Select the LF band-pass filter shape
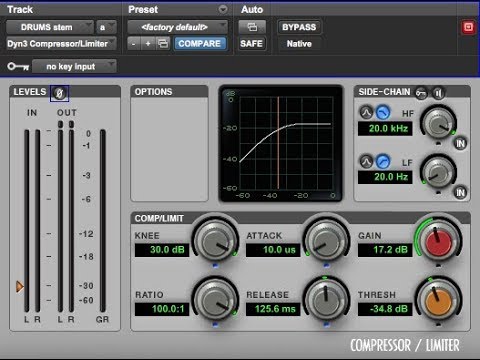The height and width of the screenshot is (360, 480). 366,162
